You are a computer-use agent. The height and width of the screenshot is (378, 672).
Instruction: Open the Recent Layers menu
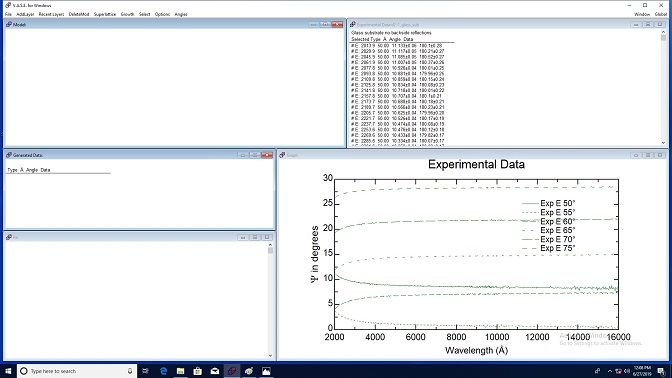[51, 14]
